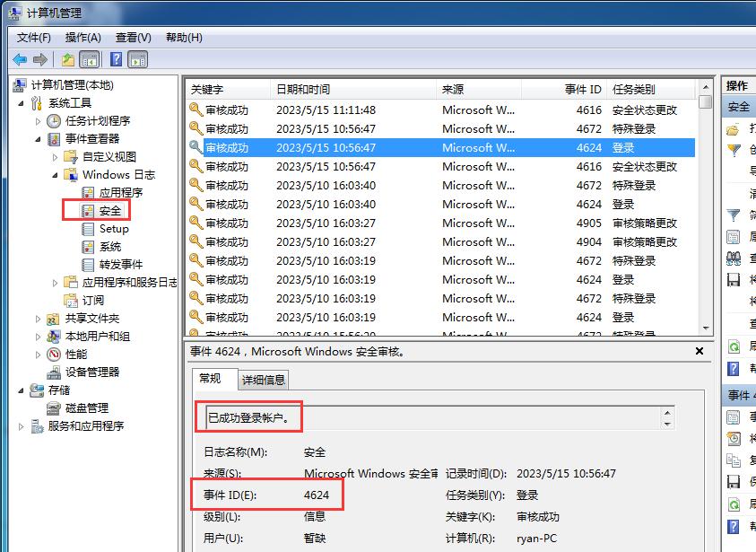Open the 操作(A) menu

83,37
